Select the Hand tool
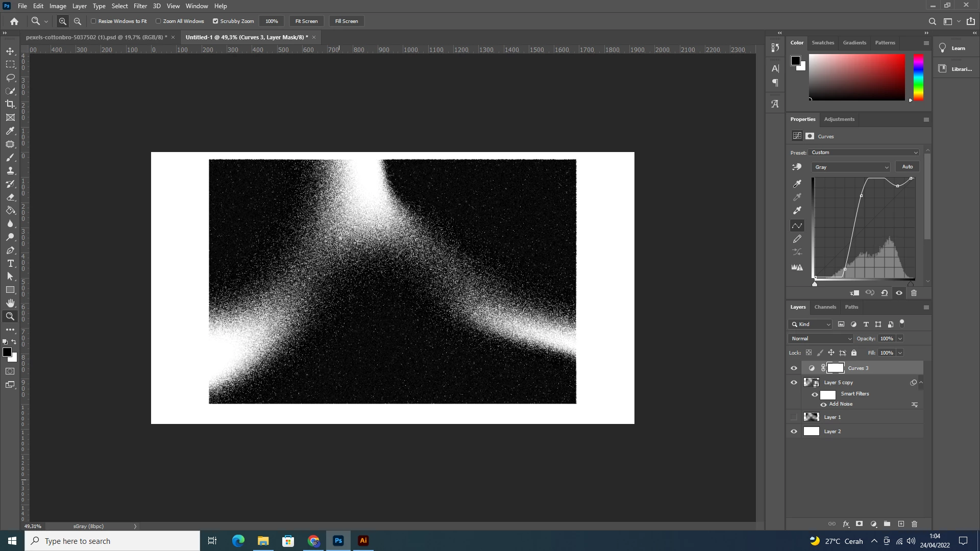This screenshot has width=980, height=551. pos(10,303)
